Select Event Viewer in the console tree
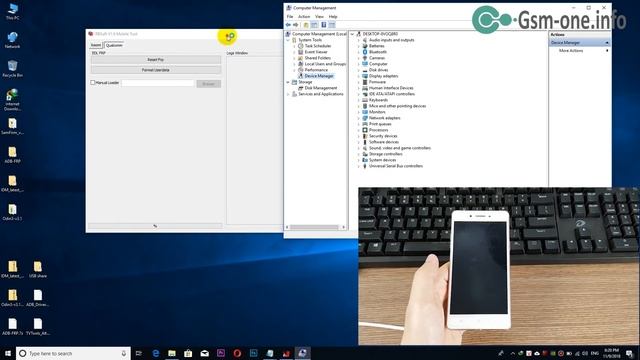 pyautogui.click(x=316, y=52)
